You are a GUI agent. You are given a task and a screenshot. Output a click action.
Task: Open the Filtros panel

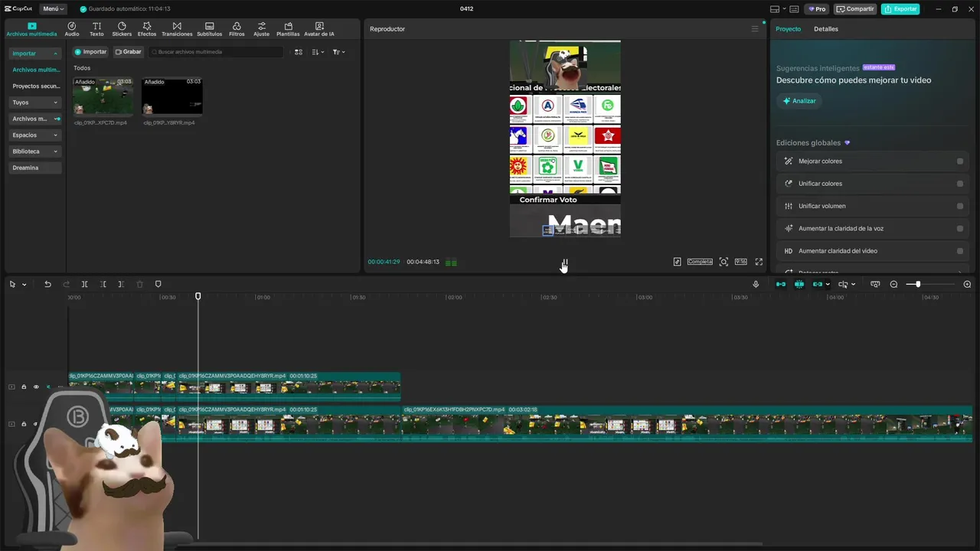pyautogui.click(x=237, y=29)
